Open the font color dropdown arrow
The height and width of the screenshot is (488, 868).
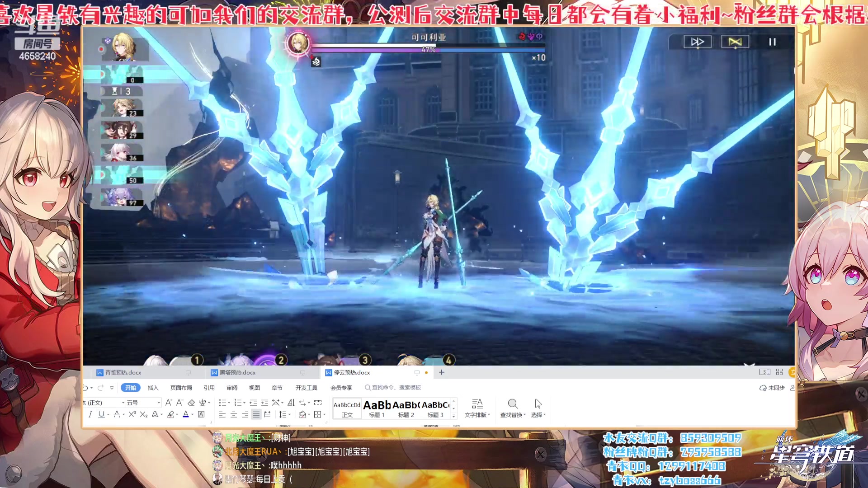click(x=193, y=415)
